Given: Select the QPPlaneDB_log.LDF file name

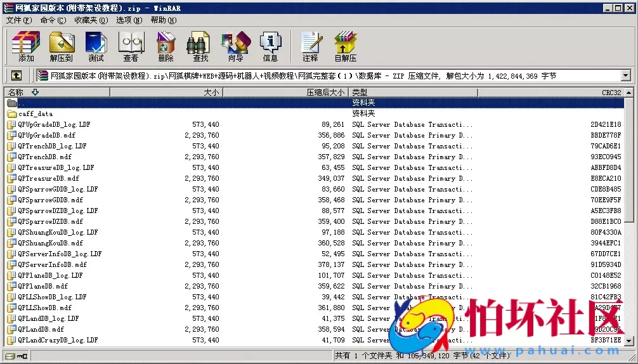Looking at the screenshot, I should (51, 275).
